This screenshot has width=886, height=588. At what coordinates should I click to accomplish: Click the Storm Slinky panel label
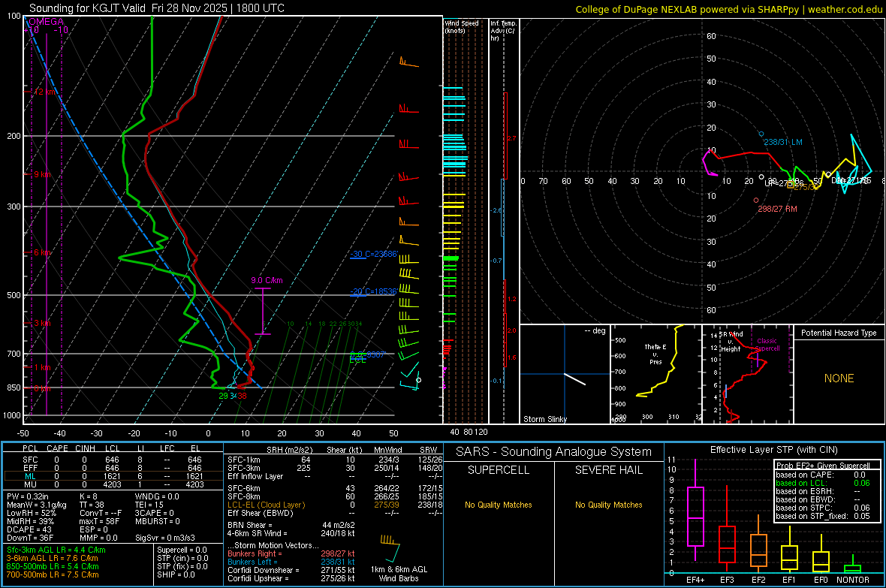[x=544, y=419]
